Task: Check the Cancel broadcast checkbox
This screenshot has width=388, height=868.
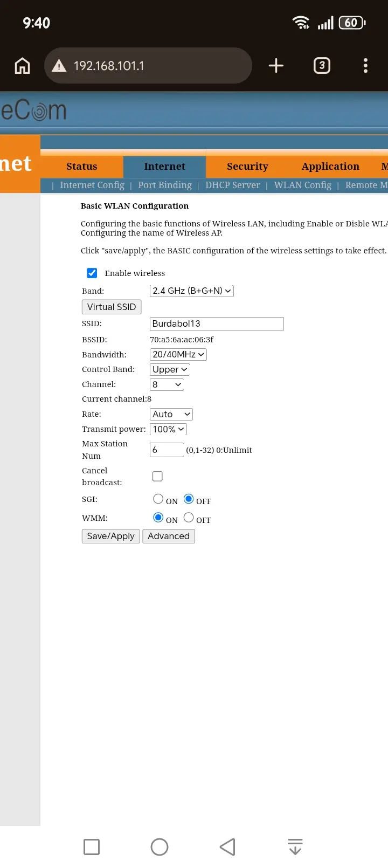Action: (157, 476)
